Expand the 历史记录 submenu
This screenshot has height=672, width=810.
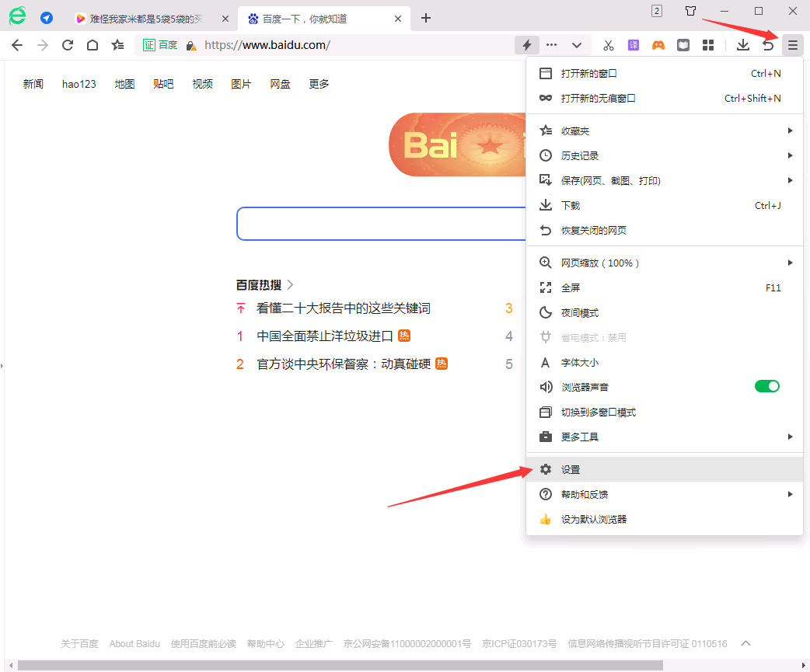click(665, 156)
